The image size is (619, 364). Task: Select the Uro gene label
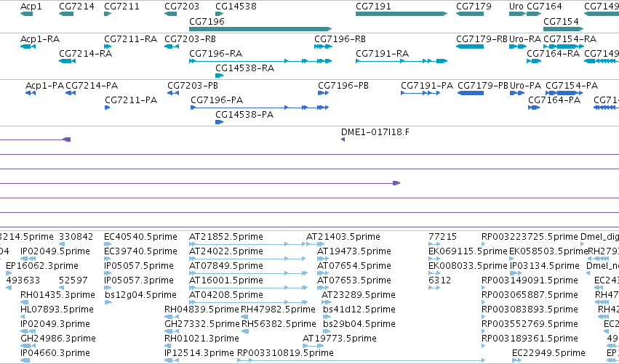516,7
